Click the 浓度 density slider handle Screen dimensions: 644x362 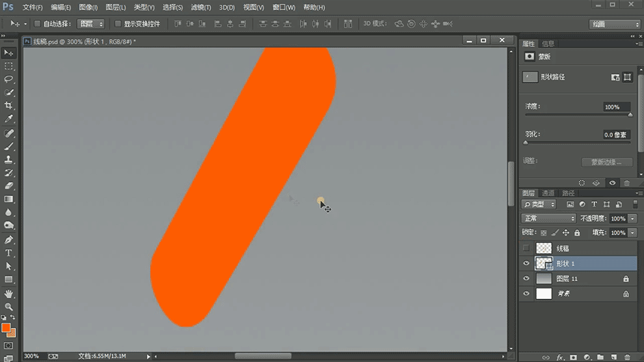[630, 115]
